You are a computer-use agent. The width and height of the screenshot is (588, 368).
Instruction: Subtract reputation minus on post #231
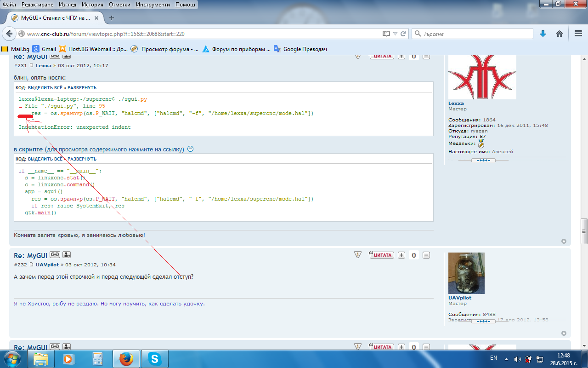pyautogui.click(x=426, y=56)
